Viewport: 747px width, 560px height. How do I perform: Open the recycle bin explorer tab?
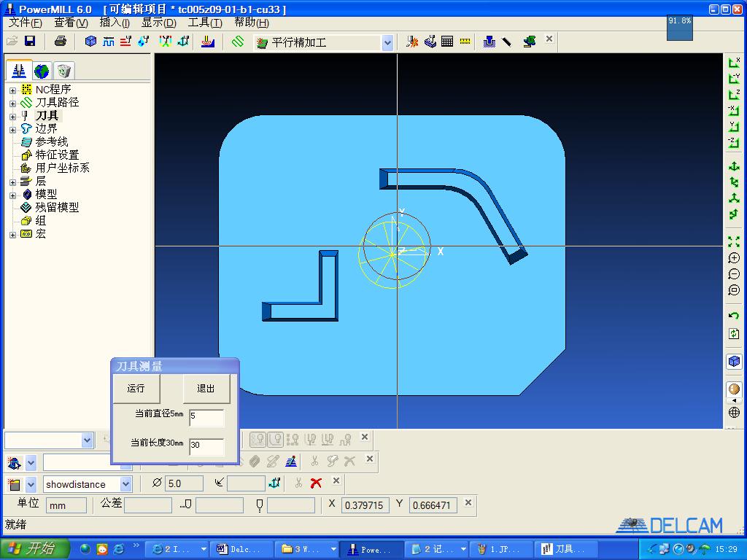click(63, 71)
